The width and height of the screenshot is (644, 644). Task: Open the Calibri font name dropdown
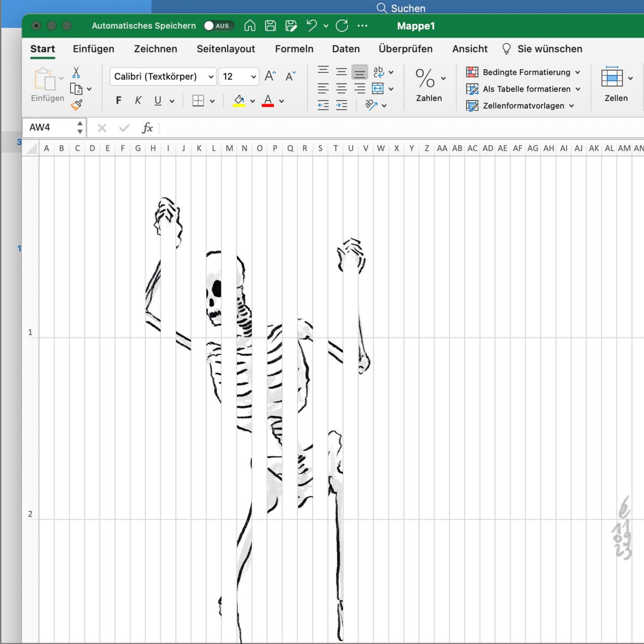(163, 77)
